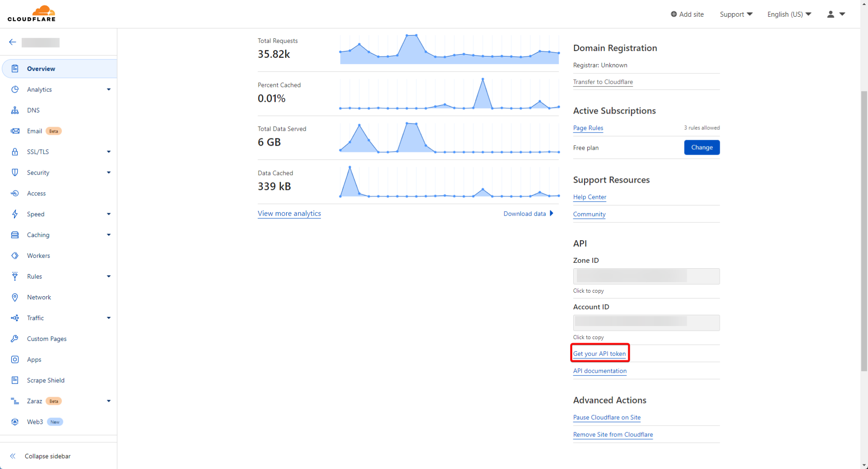Click View more analytics link

click(289, 213)
